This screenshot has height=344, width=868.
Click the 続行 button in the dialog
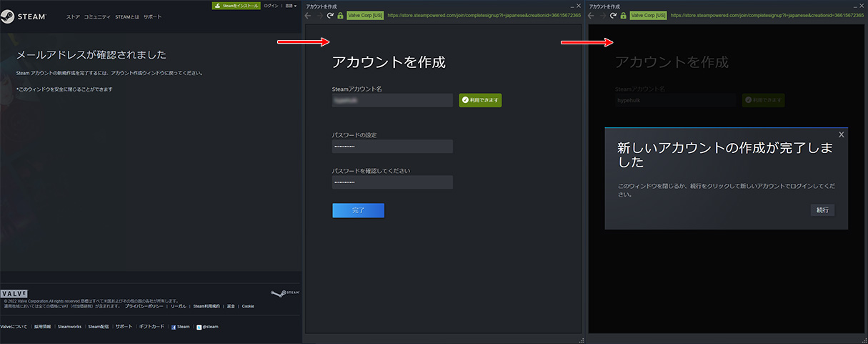pyautogui.click(x=822, y=210)
